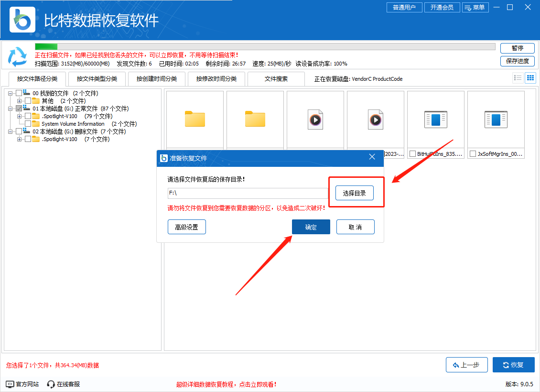Open the 菜单 menu
Viewport: 540px width, 392px height.
[475, 7]
